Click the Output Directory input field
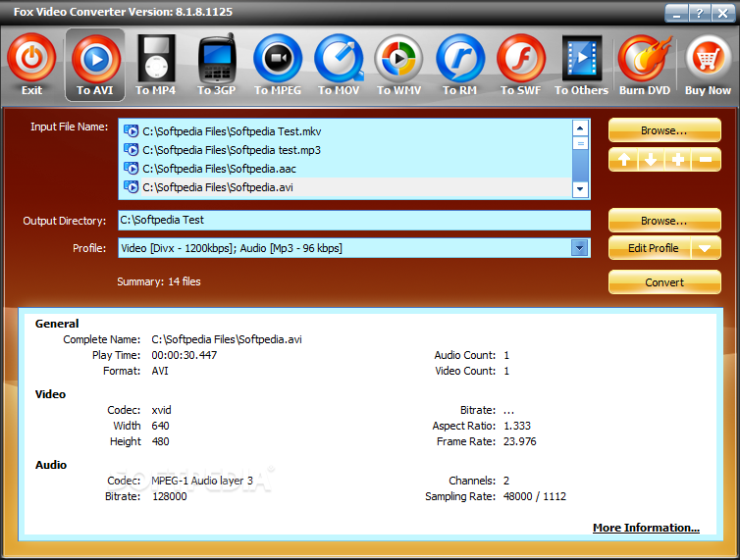 tap(354, 221)
